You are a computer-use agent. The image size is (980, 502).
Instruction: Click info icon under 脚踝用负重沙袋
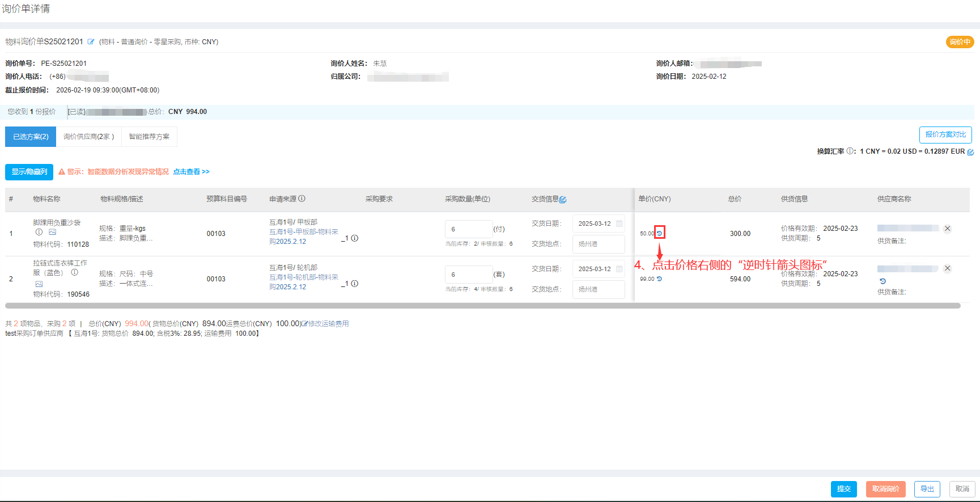(x=39, y=232)
